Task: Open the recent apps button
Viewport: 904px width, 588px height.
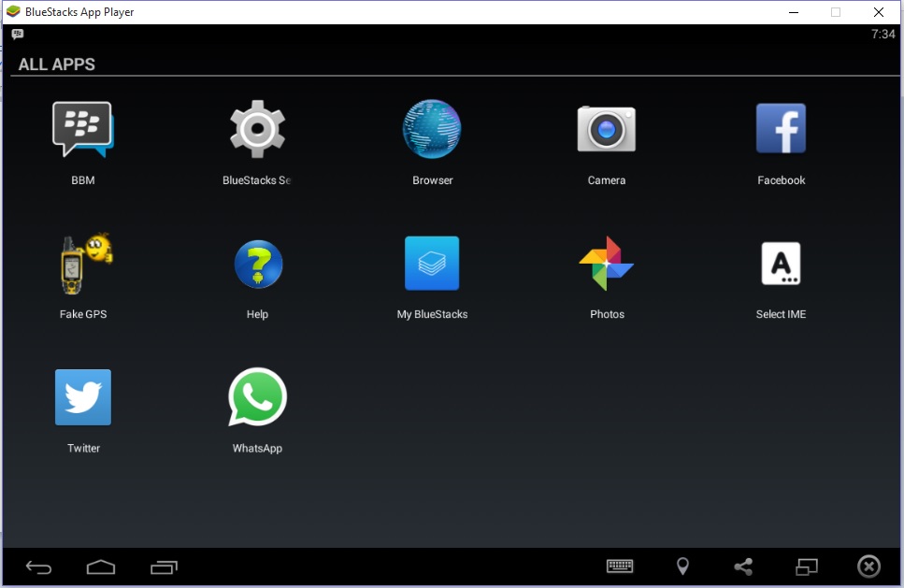Action: [x=164, y=567]
